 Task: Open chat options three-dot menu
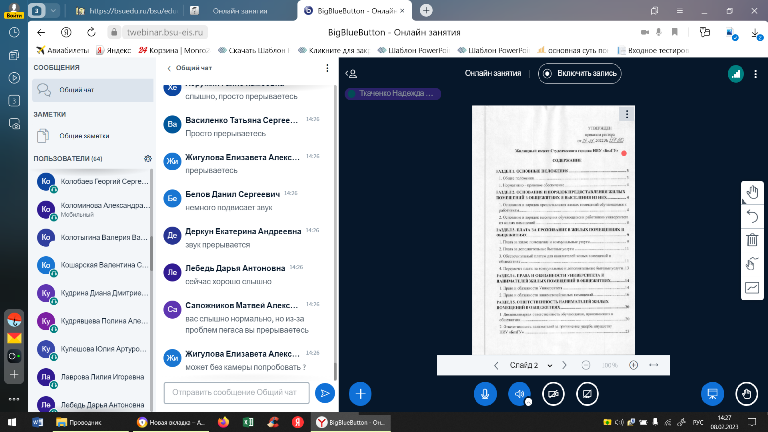click(x=327, y=68)
